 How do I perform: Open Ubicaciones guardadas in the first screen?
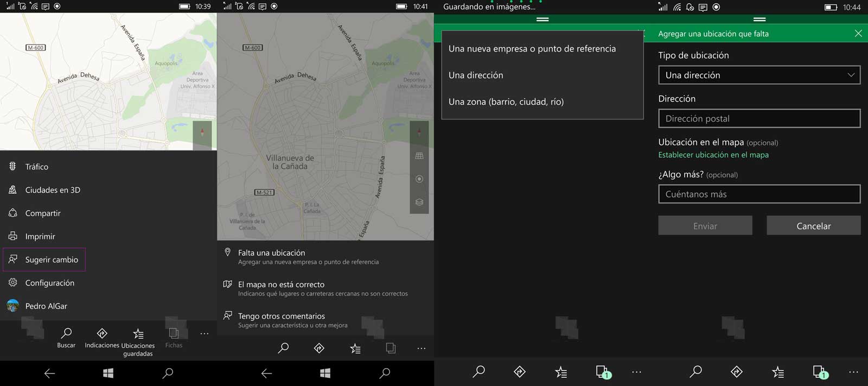(x=138, y=342)
